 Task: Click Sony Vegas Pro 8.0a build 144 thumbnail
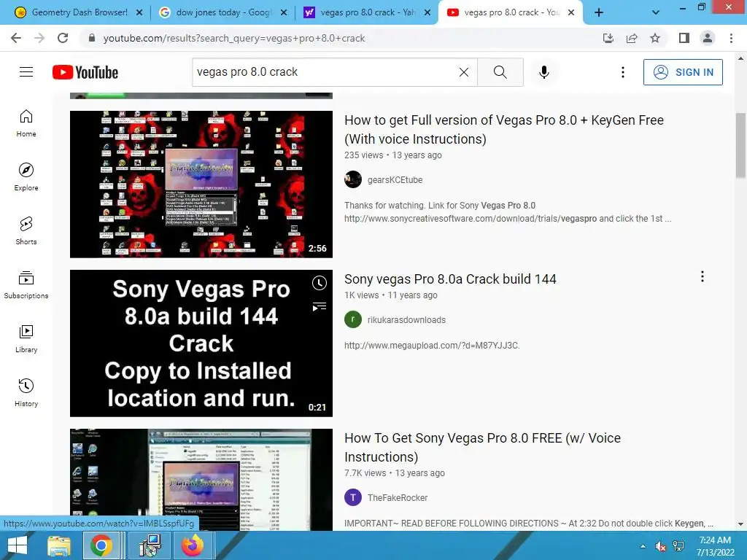pos(201,343)
